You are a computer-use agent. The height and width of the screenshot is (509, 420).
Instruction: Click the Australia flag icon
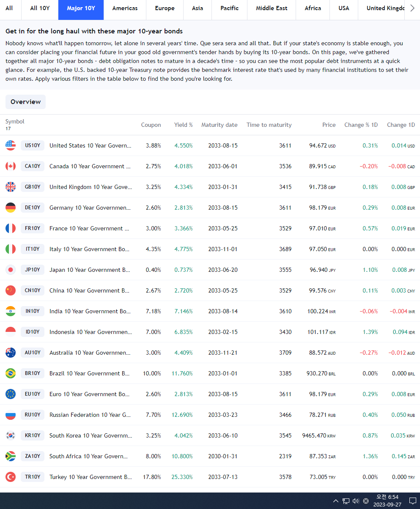pyautogui.click(x=11, y=353)
